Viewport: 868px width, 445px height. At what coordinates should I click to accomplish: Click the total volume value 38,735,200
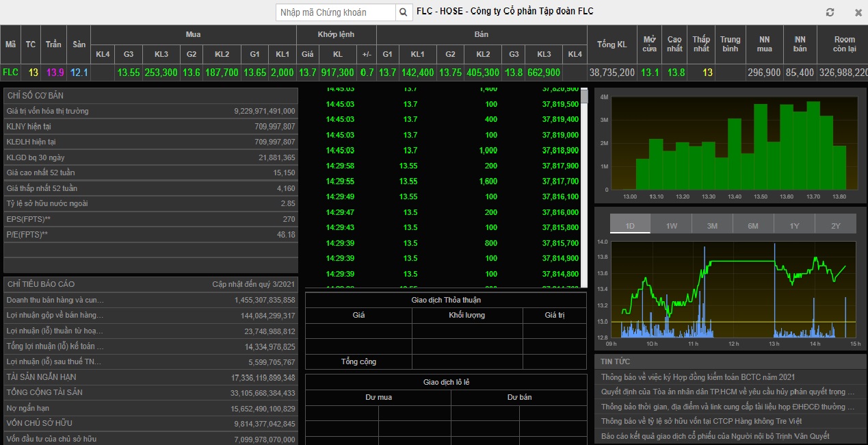point(611,72)
